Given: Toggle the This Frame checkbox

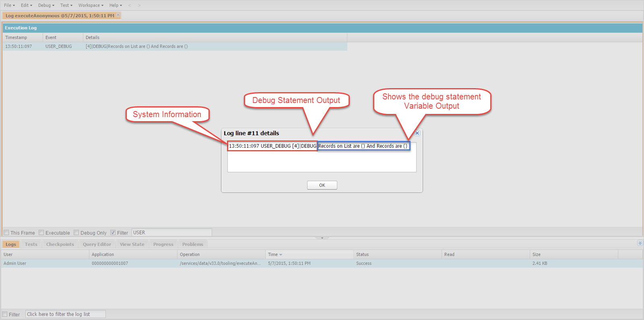Looking at the screenshot, I should click(x=6, y=233).
